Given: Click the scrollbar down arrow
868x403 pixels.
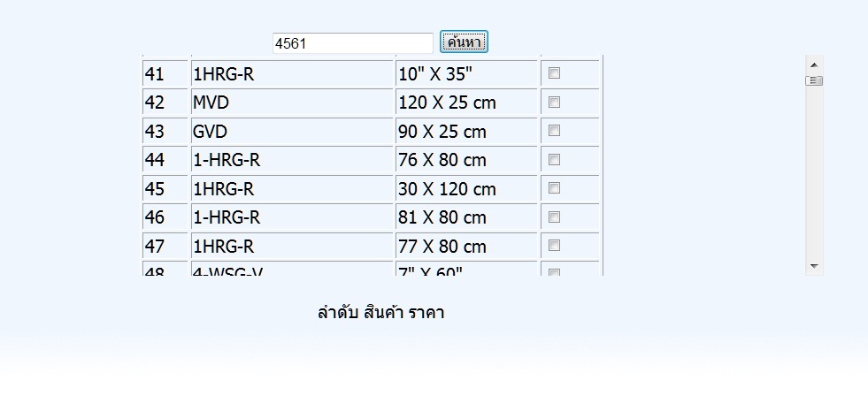Looking at the screenshot, I should [814, 266].
